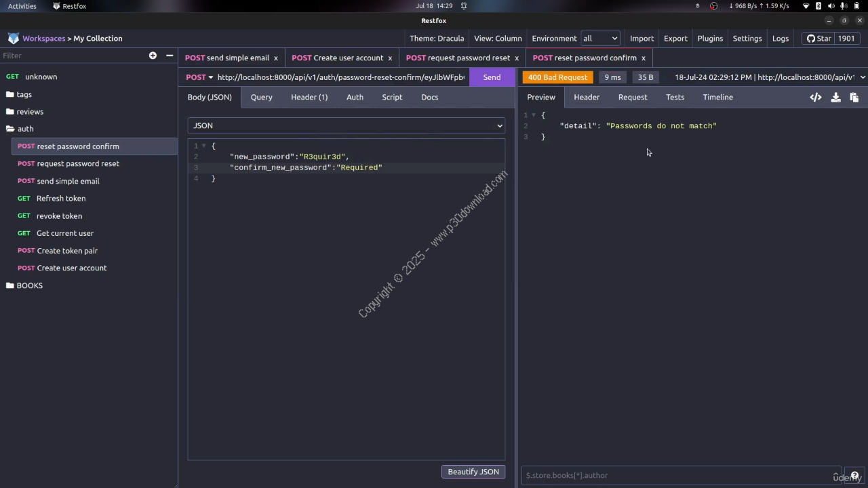Expand the response history dropdown arrow
The width and height of the screenshot is (868, 488).
point(862,77)
